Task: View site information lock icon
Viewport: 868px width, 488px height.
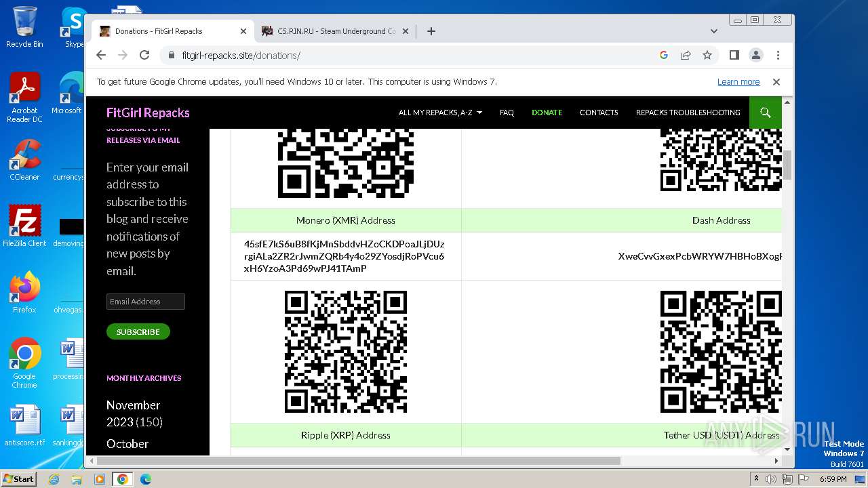Action: coord(172,55)
